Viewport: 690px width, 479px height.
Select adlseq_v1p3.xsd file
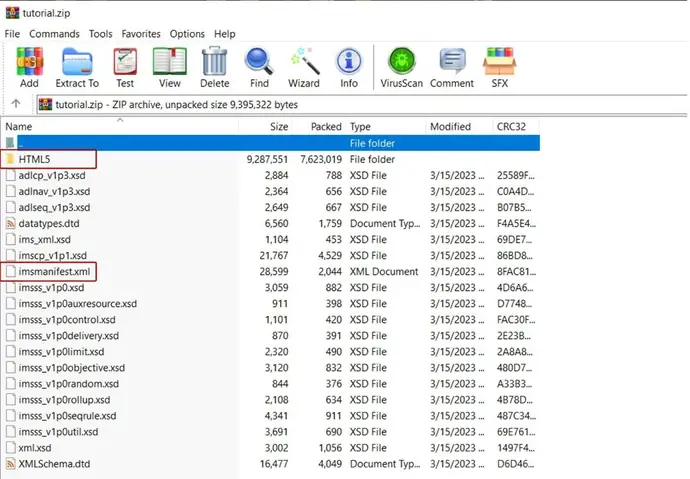[x=54, y=207]
